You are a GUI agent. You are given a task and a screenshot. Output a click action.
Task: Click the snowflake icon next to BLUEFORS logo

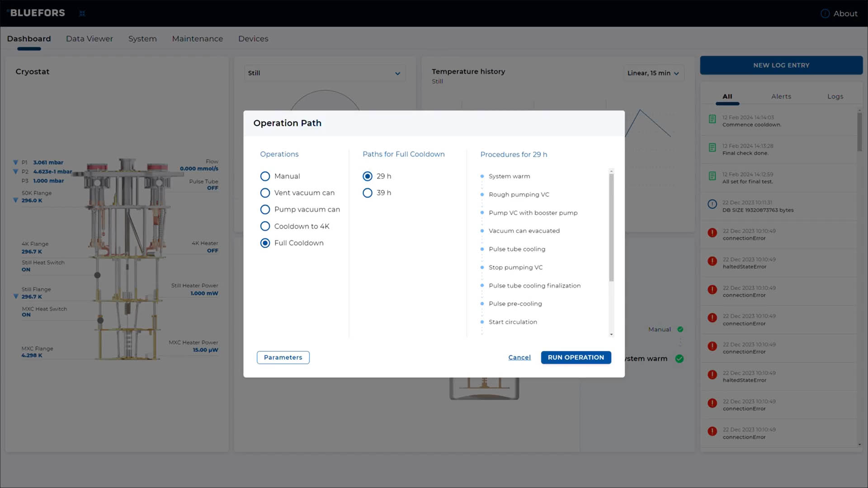pyautogui.click(x=82, y=13)
